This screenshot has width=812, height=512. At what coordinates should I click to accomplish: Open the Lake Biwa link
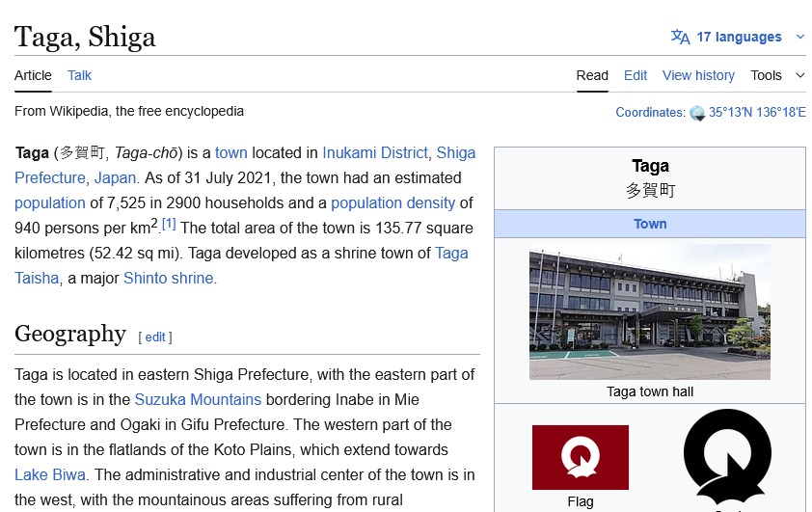point(50,474)
